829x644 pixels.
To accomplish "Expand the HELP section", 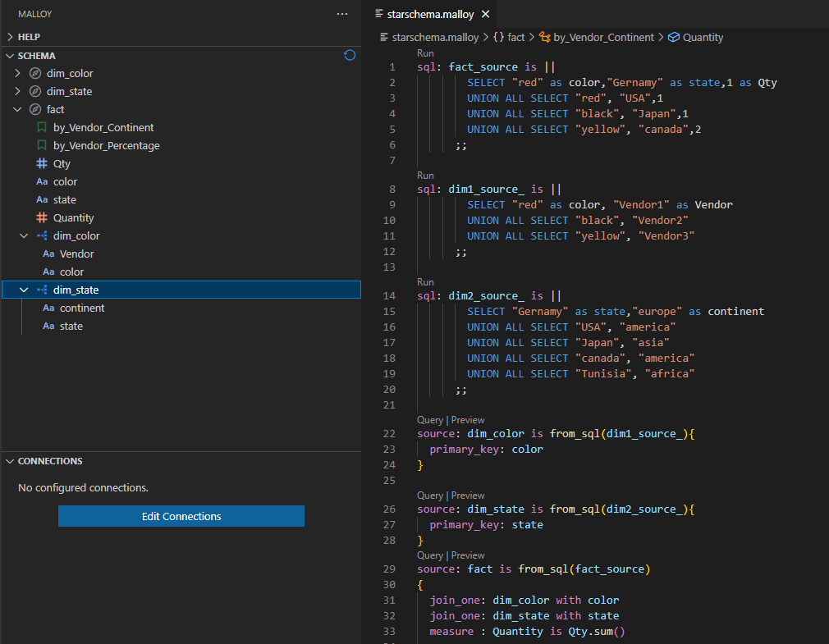I will tap(10, 37).
